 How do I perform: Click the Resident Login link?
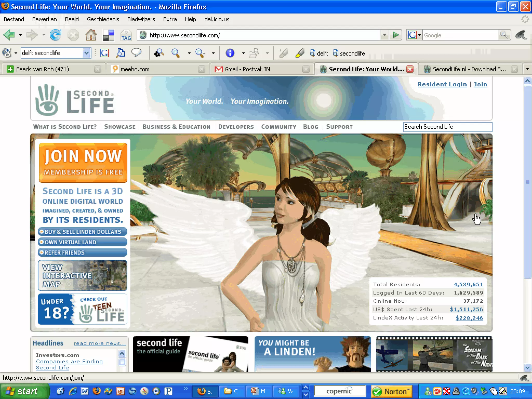pos(442,84)
